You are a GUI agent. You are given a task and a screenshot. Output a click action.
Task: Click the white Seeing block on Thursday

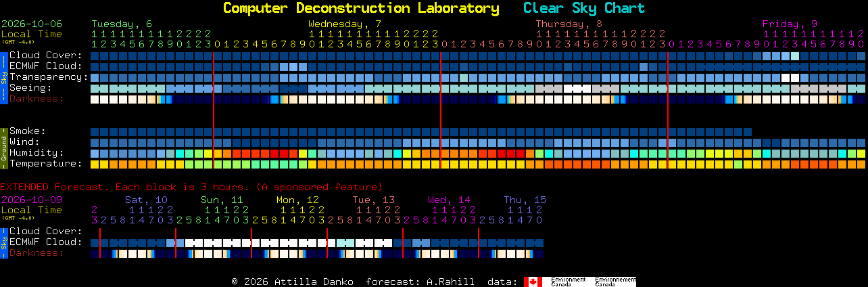coord(577,88)
